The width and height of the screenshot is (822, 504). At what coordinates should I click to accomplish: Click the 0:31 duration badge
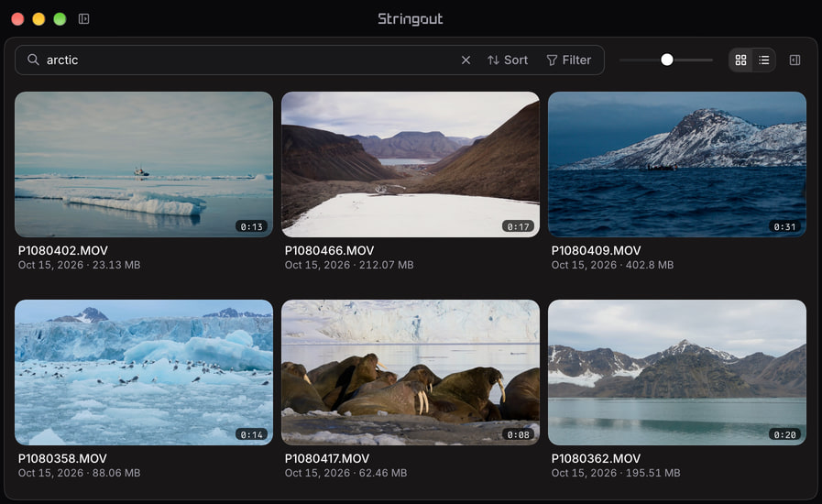coord(784,226)
